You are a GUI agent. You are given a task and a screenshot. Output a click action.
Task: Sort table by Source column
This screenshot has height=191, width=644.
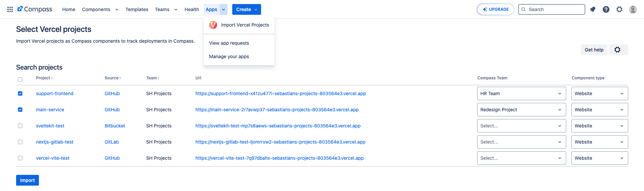(x=113, y=78)
